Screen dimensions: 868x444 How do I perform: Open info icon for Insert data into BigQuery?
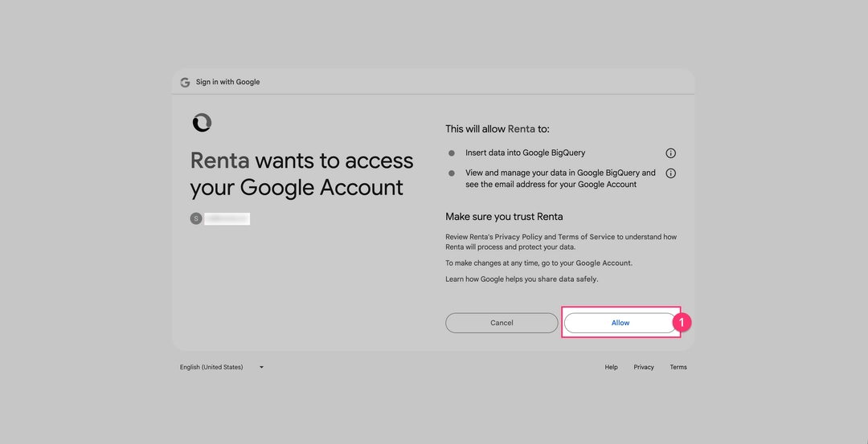(x=670, y=153)
